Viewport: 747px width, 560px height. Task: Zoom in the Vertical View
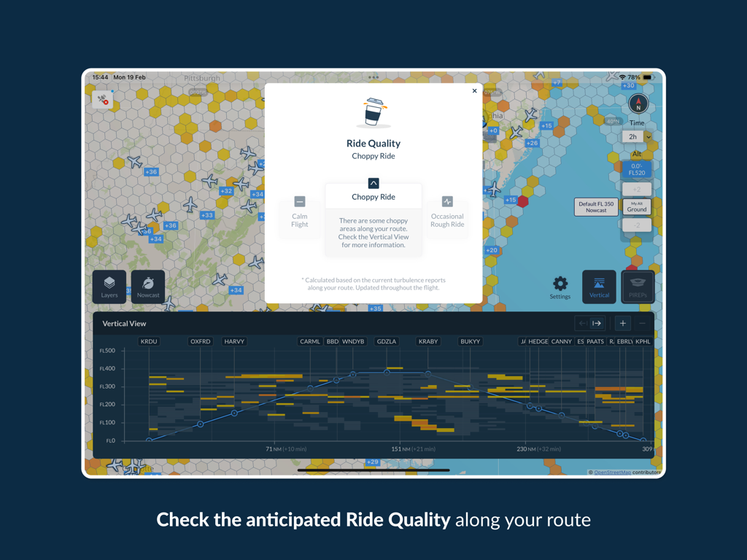(x=623, y=323)
